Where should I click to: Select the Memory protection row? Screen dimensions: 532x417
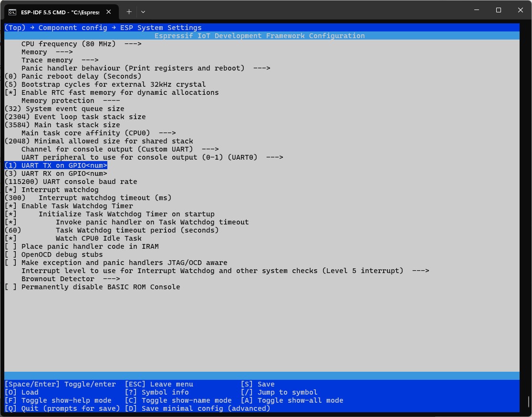pyautogui.click(x=71, y=101)
